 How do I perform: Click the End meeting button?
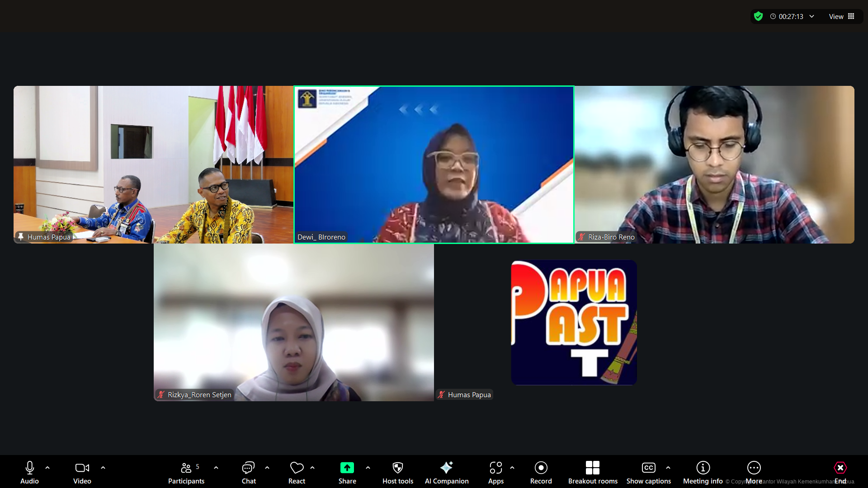(840, 468)
